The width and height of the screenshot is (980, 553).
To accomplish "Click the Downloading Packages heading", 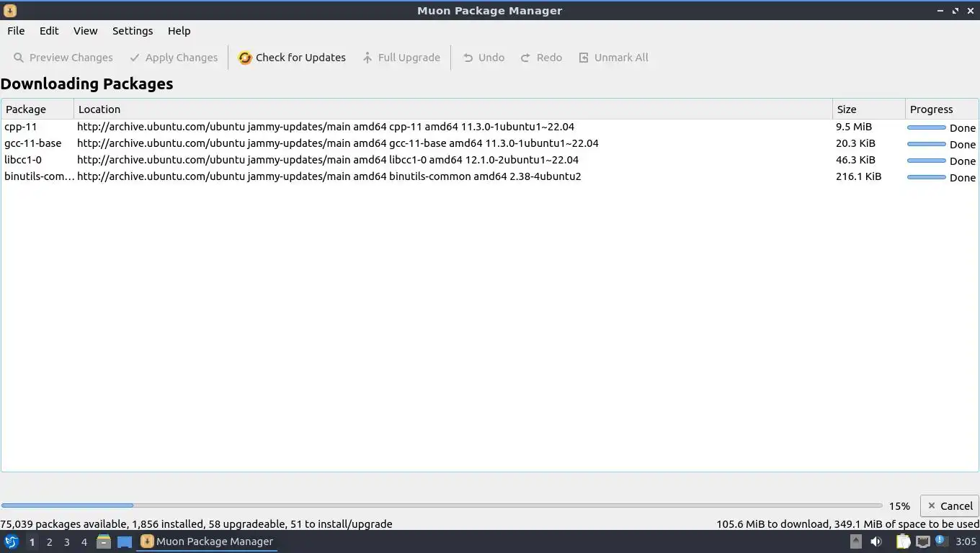I will coord(86,84).
